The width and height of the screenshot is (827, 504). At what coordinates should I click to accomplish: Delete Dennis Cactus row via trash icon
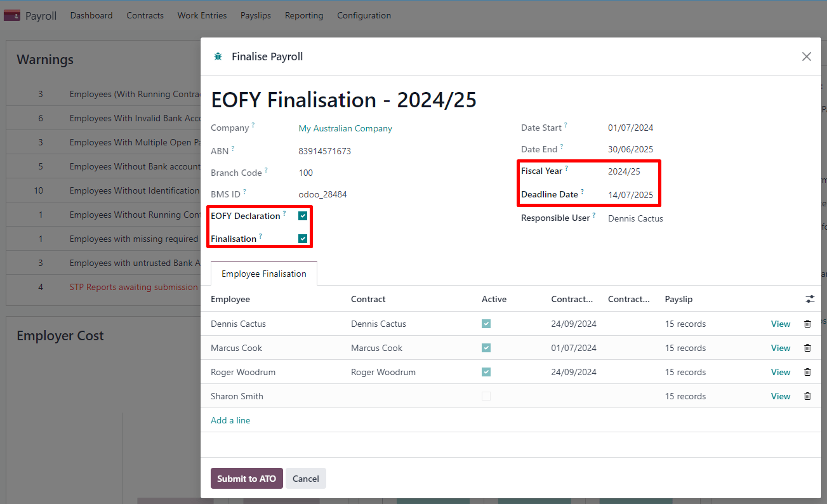click(807, 324)
